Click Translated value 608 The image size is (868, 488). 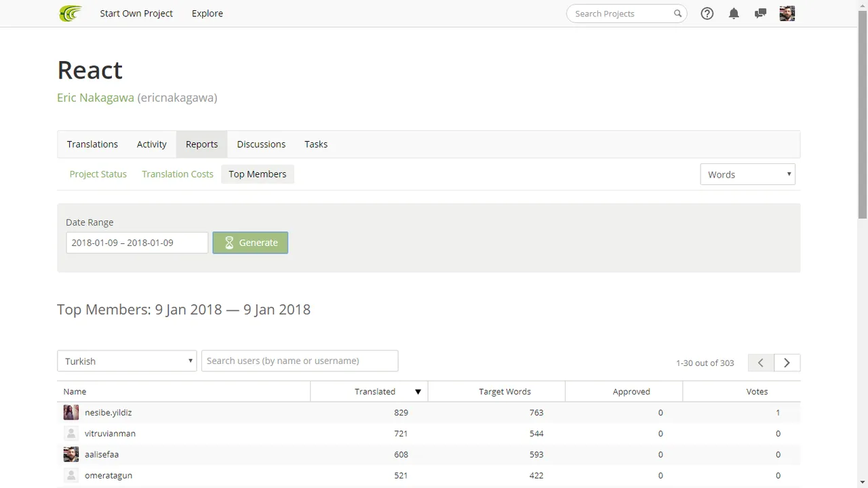[x=401, y=454]
